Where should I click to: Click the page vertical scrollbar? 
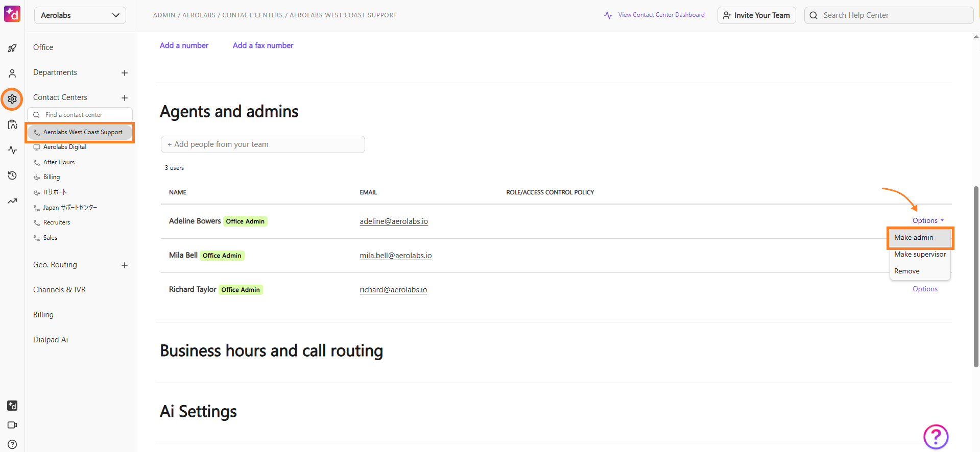point(976,277)
